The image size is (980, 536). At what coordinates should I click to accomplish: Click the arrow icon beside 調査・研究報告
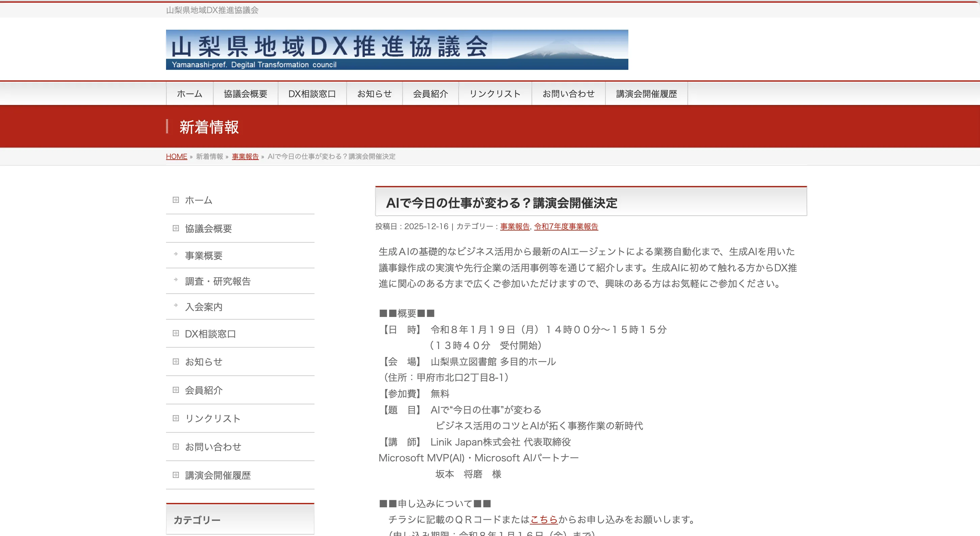pos(176,279)
